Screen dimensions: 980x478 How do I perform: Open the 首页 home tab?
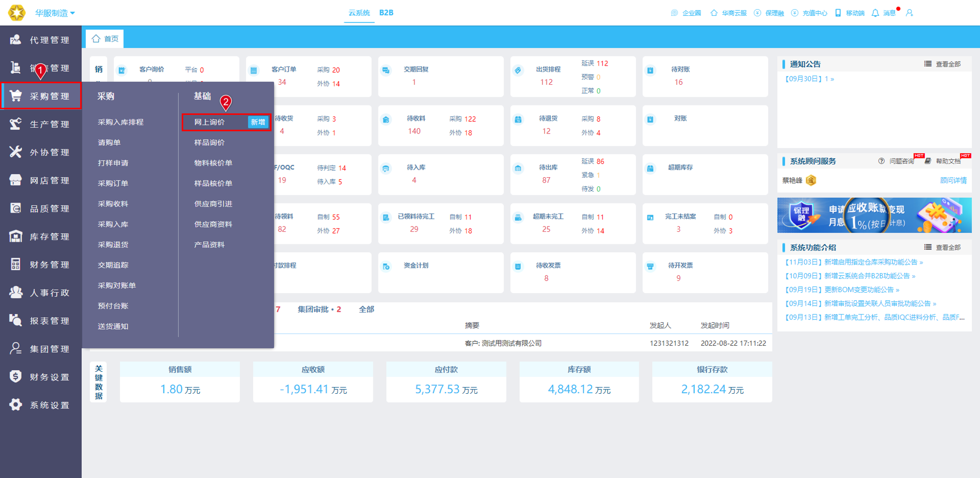105,39
